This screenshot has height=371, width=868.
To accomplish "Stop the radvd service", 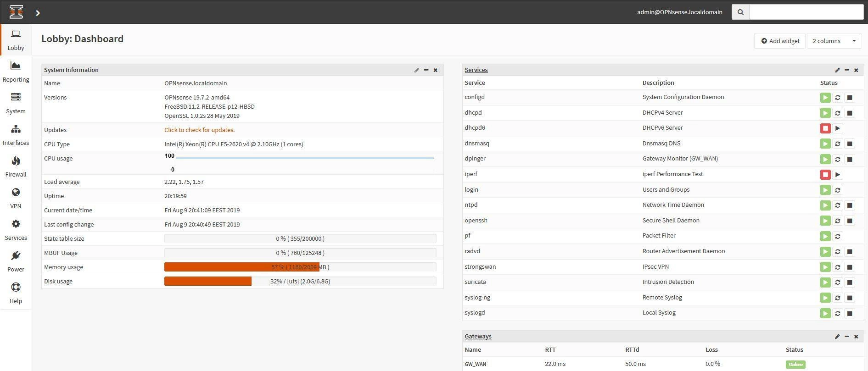I will pos(850,252).
